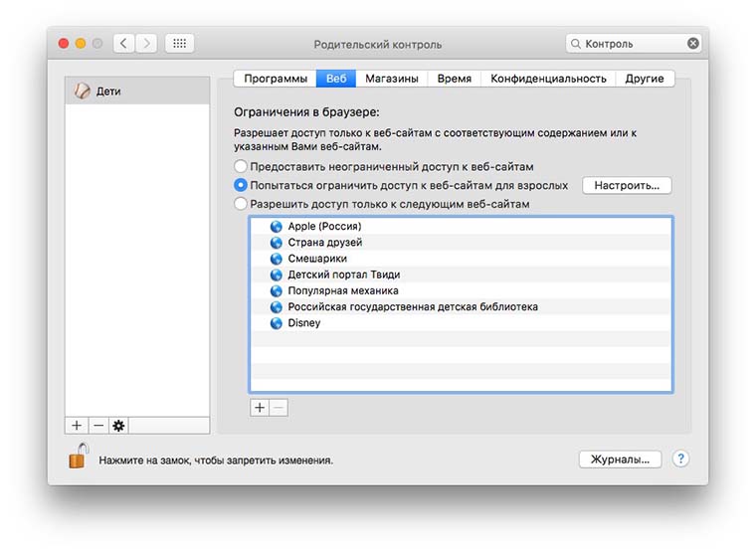Go forward with the right chevron button

click(146, 44)
